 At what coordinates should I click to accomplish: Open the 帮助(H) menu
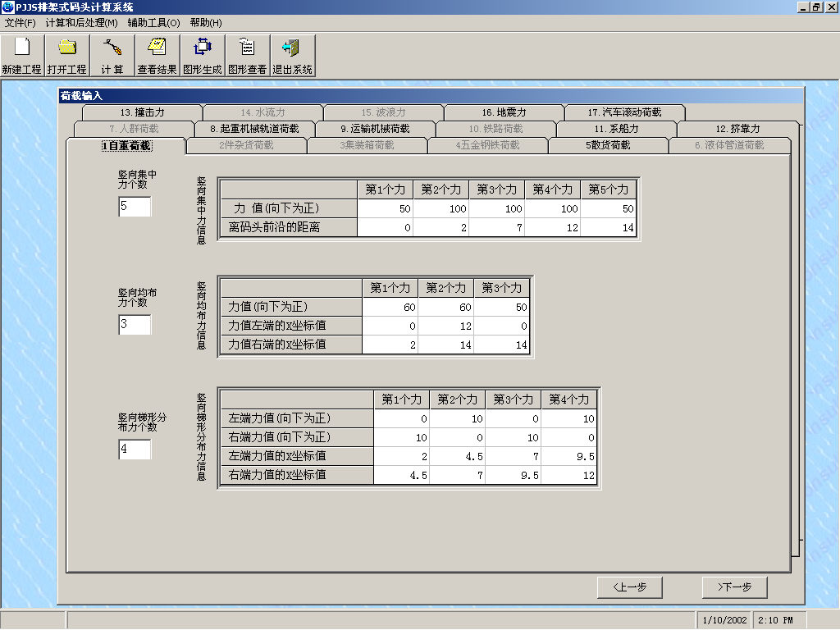click(x=206, y=23)
